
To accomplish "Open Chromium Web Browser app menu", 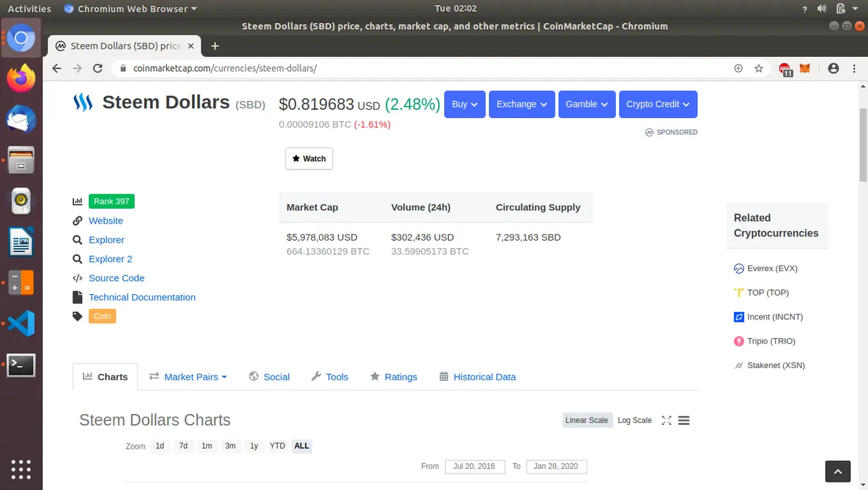I will pyautogui.click(x=130, y=9).
